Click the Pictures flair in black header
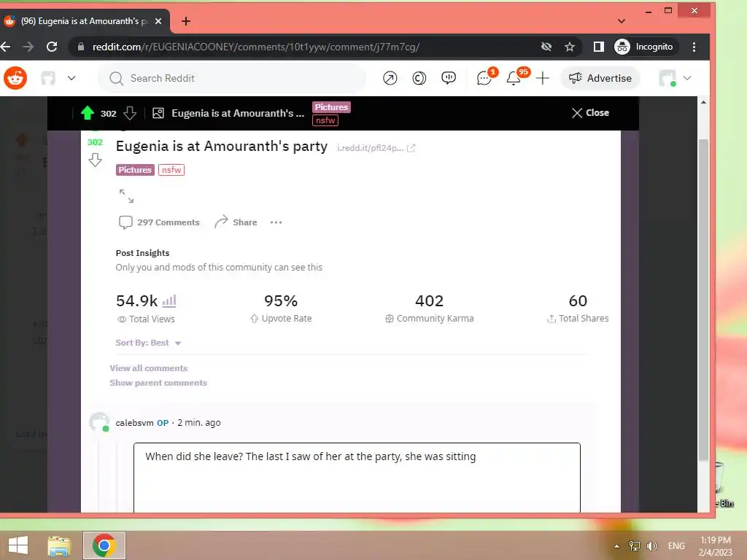Image resolution: width=747 pixels, height=560 pixels. pyautogui.click(x=331, y=107)
